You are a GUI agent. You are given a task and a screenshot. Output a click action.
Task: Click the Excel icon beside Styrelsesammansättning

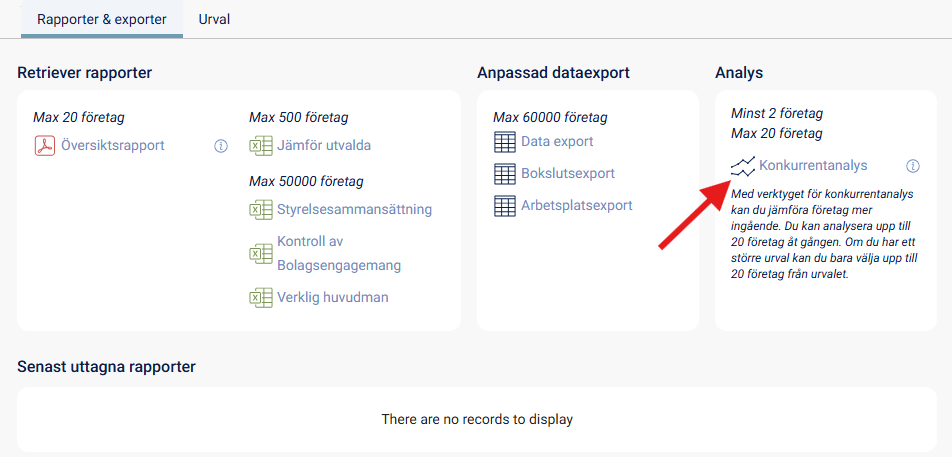(261, 210)
